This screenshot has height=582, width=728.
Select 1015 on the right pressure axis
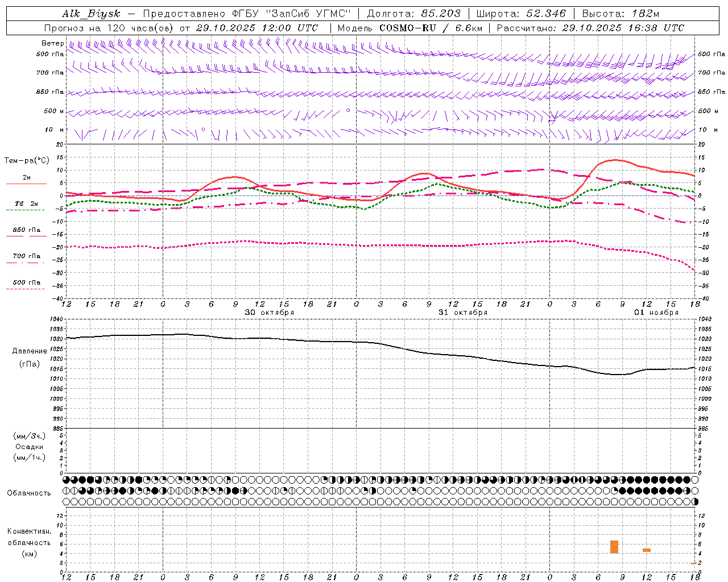click(705, 369)
